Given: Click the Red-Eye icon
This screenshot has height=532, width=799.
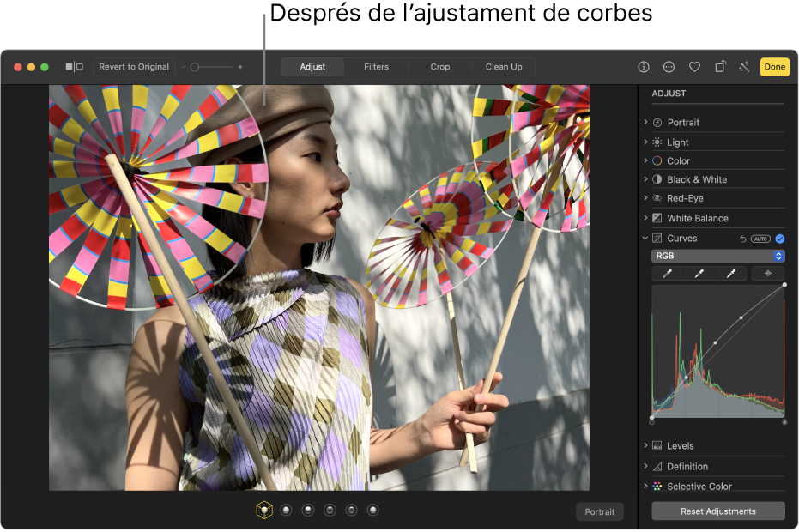Looking at the screenshot, I should [657, 198].
